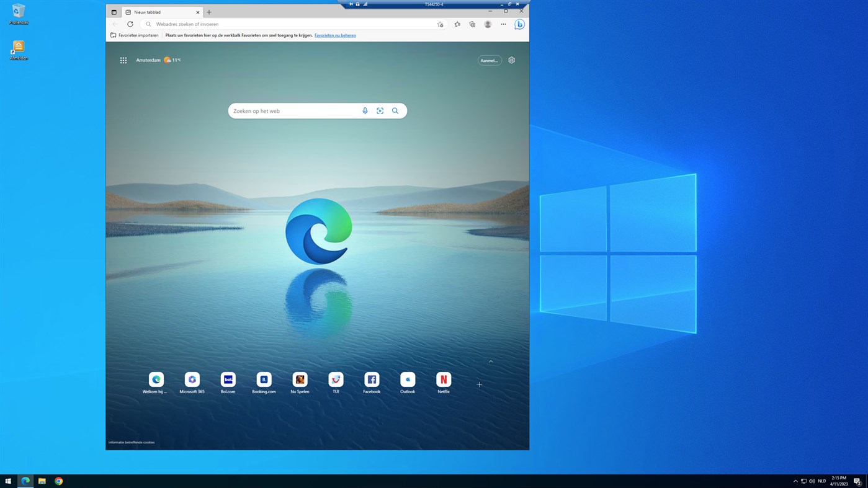Open the volume control in system tray
Screen dimensions: 868x488
pyautogui.click(x=812, y=481)
